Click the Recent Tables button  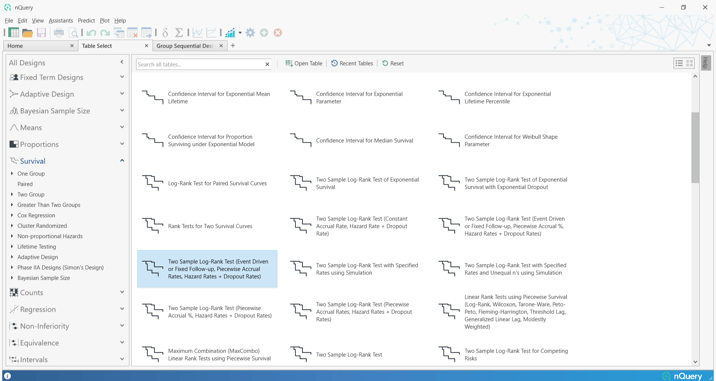click(x=352, y=64)
